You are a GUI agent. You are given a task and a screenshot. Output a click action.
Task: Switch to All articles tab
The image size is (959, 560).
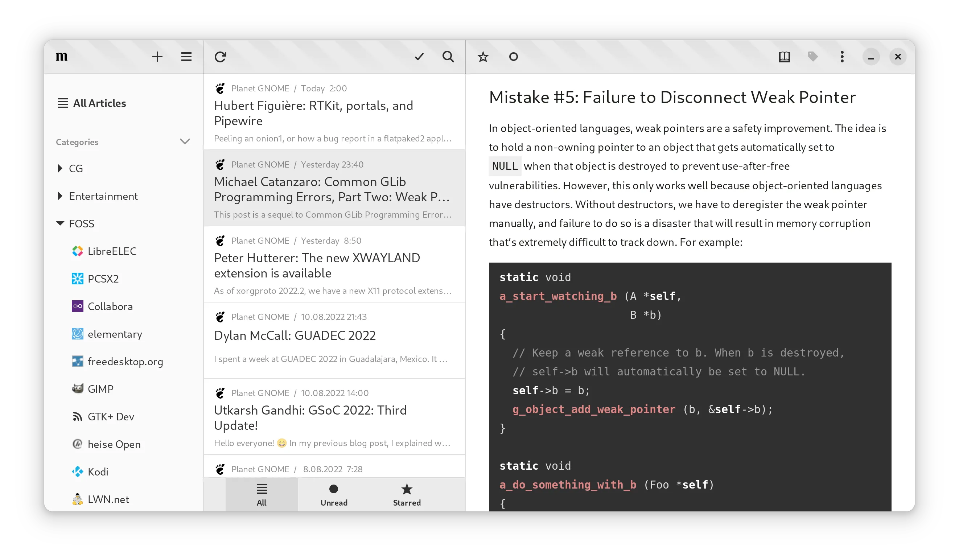262,495
